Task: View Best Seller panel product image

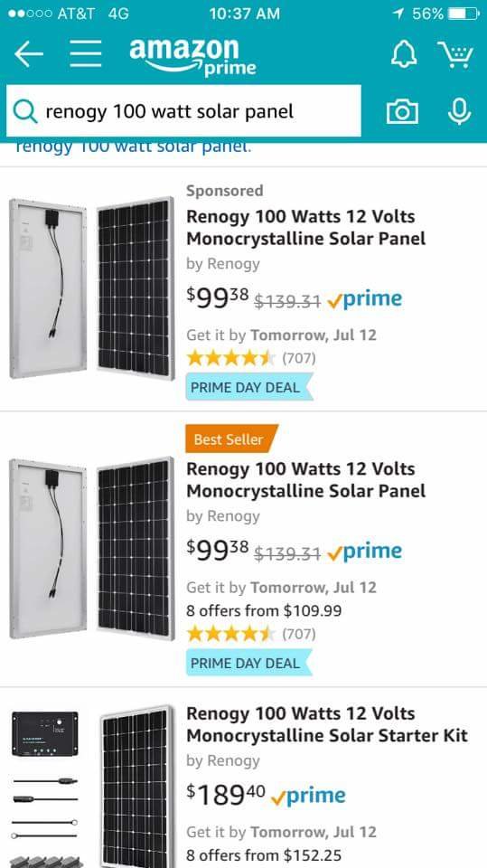Action: 92,548
